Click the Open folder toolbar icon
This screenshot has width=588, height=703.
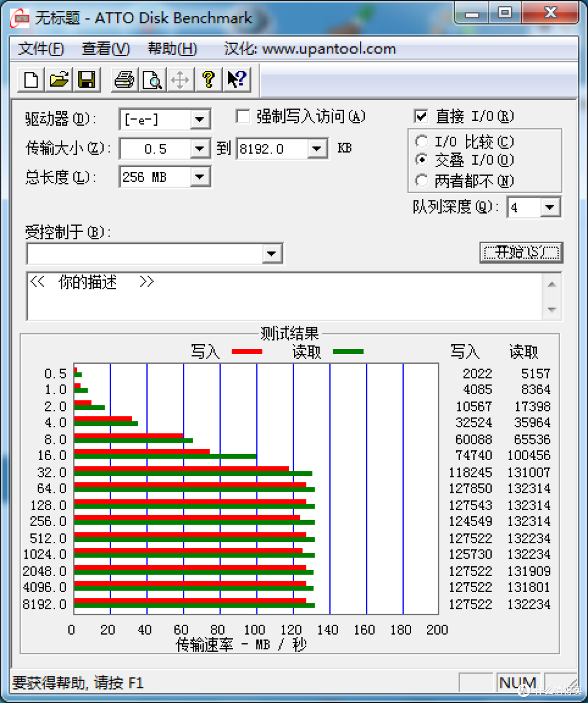(59, 80)
